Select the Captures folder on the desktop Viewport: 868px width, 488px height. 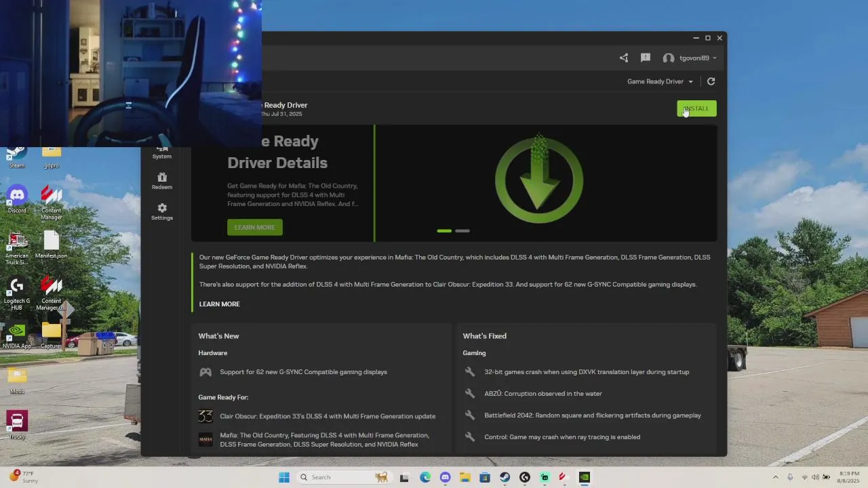[x=52, y=336]
